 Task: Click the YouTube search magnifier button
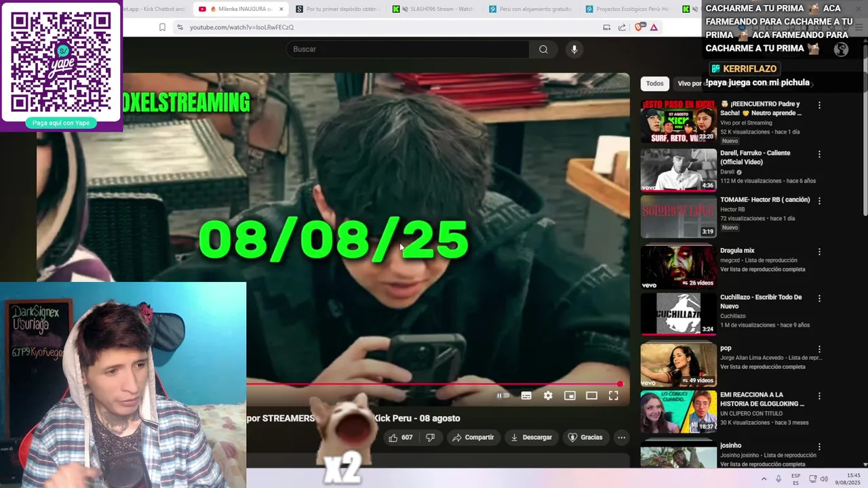pos(543,49)
